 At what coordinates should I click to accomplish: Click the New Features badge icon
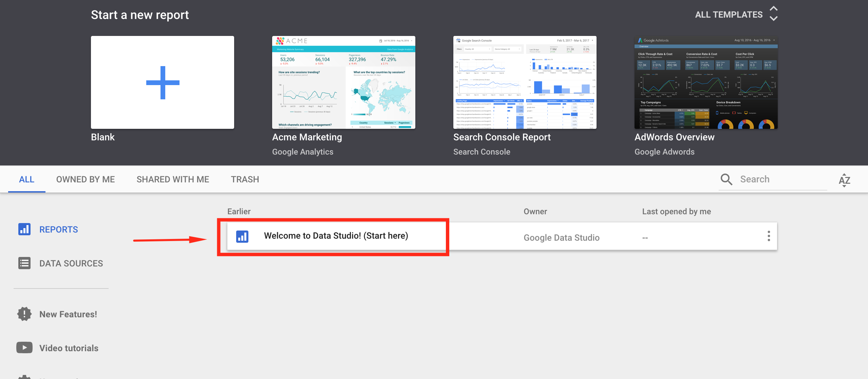point(24,314)
